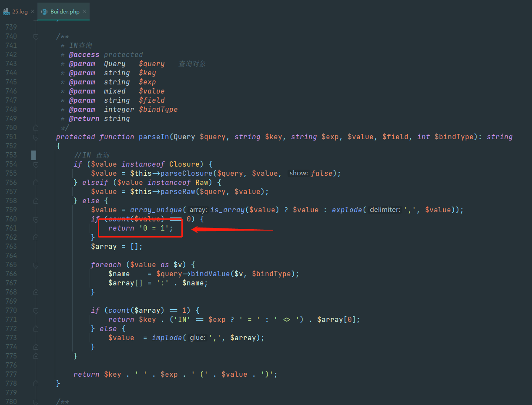
Task: Close the Builder.php editor tab
Action: 84,12
